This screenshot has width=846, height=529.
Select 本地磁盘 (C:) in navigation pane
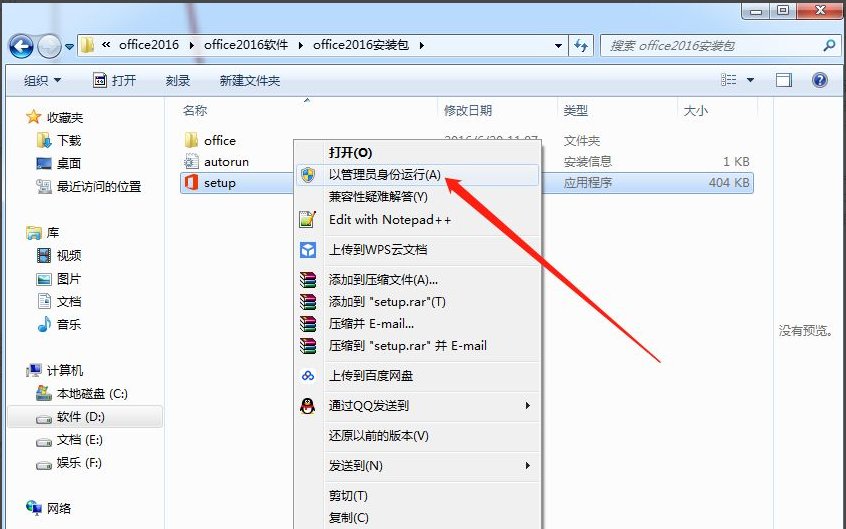91,394
